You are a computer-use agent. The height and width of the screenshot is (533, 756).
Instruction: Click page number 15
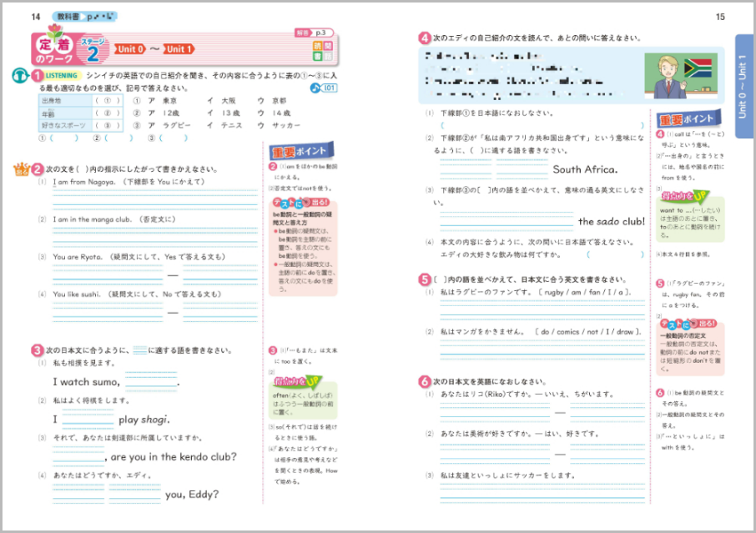(x=720, y=17)
